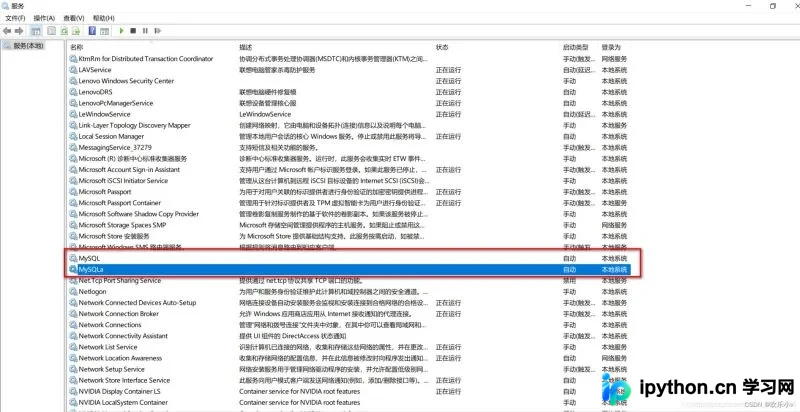This screenshot has height=412, width=800.
Task: Select Network Connected Devices Auto-Setup service
Action: tap(137, 303)
